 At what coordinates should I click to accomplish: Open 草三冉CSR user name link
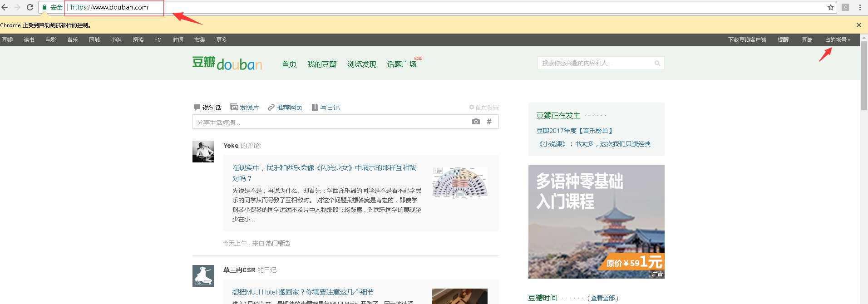(239, 270)
